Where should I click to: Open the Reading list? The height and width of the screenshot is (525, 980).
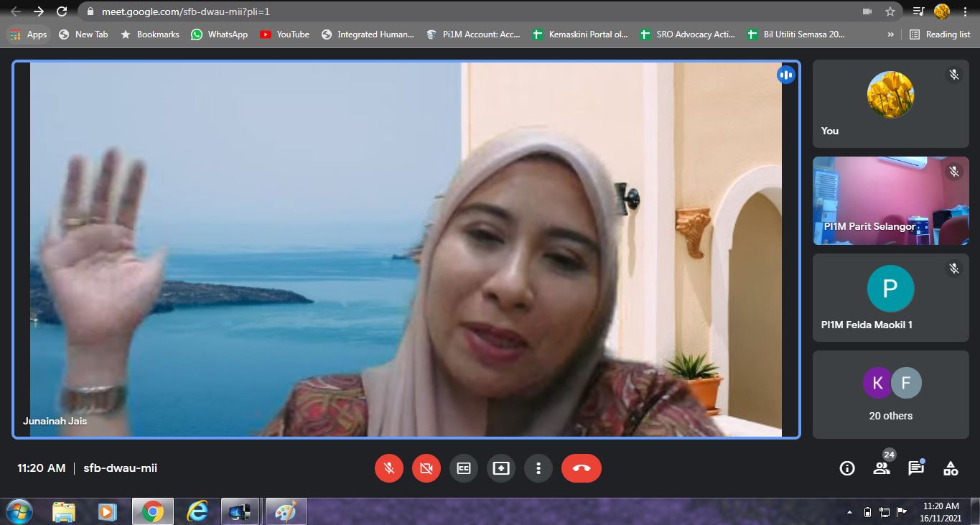(940, 34)
